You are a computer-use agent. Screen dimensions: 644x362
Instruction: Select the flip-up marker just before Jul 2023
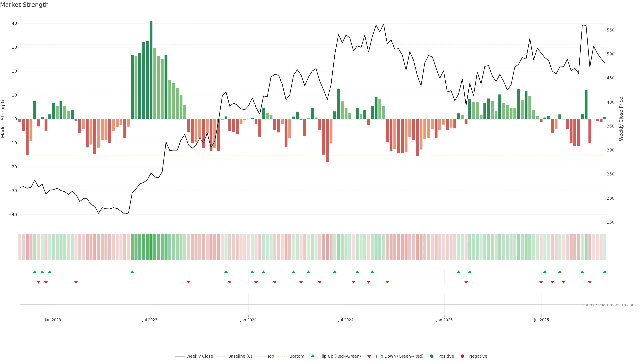click(x=132, y=272)
